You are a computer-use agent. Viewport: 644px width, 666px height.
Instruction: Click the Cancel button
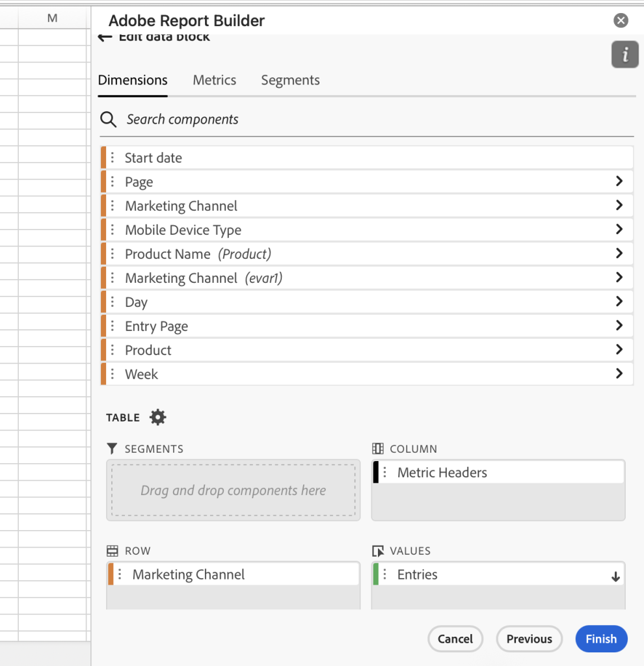pyautogui.click(x=455, y=639)
